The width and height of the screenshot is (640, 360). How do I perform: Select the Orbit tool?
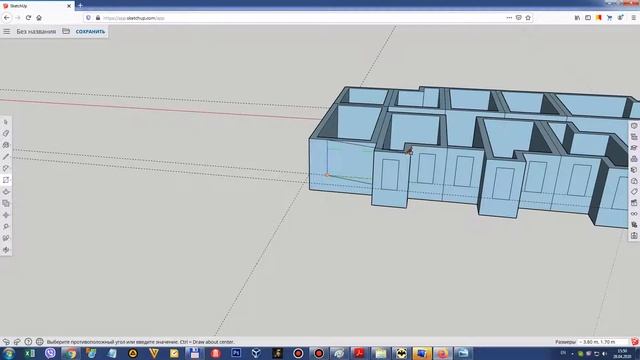pyautogui.click(x=6, y=250)
